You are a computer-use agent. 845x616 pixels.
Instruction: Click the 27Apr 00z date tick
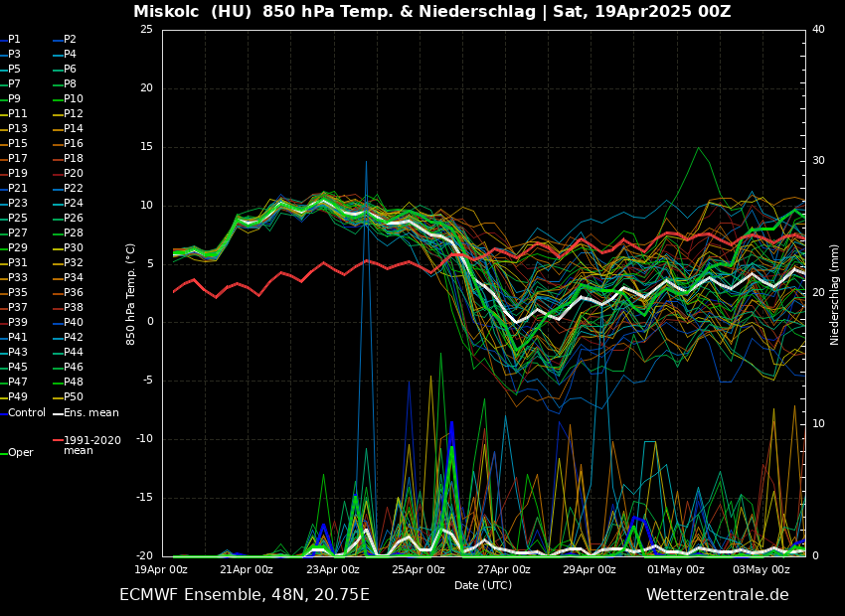[504, 569]
